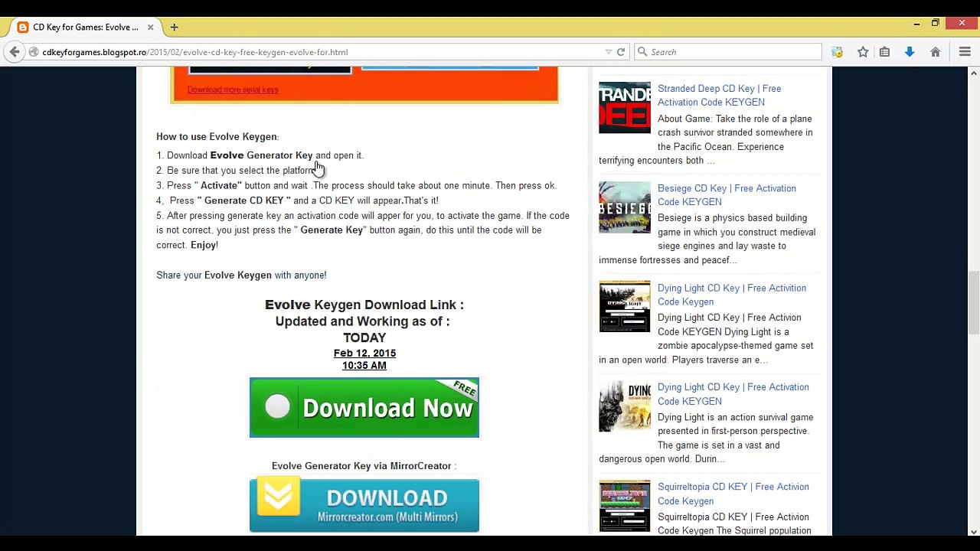The height and width of the screenshot is (551, 980).
Task: Open Squirreltopia CD Key article link
Action: click(x=733, y=494)
